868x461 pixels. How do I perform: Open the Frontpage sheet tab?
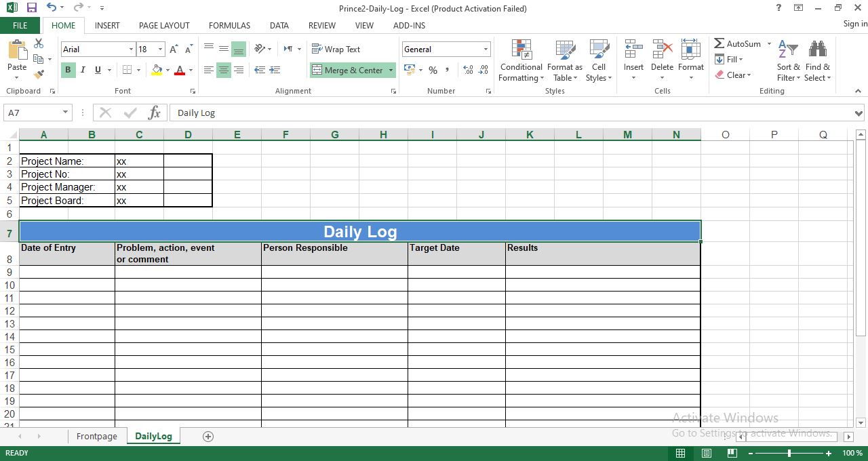pyautogui.click(x=97, y=436)
